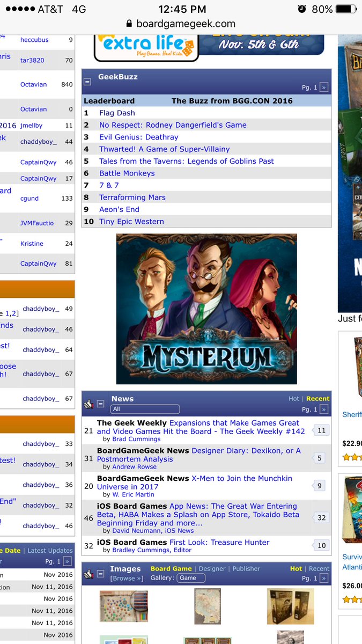The width and height of the screenshot is (362, 644).
Task: Switch News to the Hot tab
Action: tap(294, 399)
